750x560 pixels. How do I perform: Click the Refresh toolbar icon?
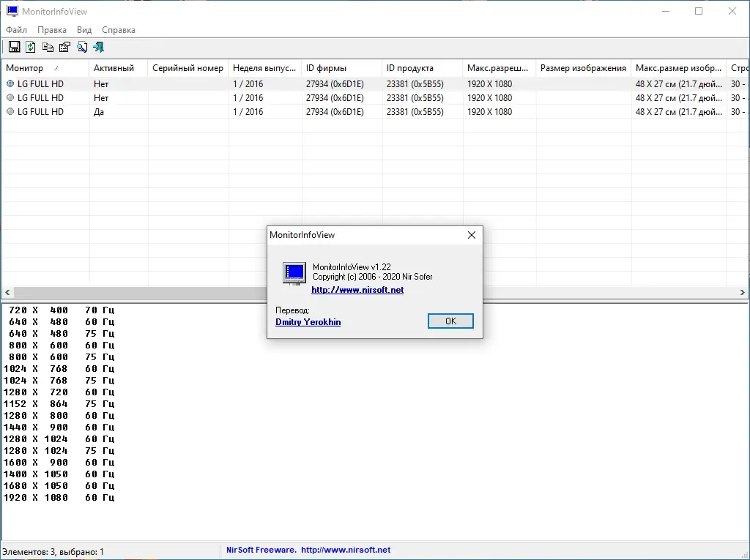click(31, 47)
